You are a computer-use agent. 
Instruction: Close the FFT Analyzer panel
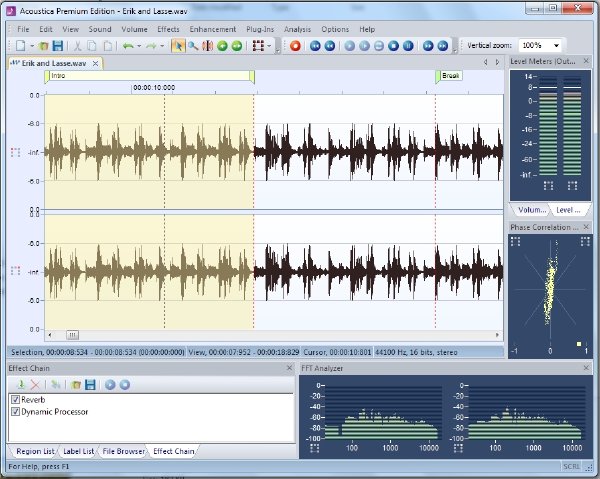(x=586, y=368)
